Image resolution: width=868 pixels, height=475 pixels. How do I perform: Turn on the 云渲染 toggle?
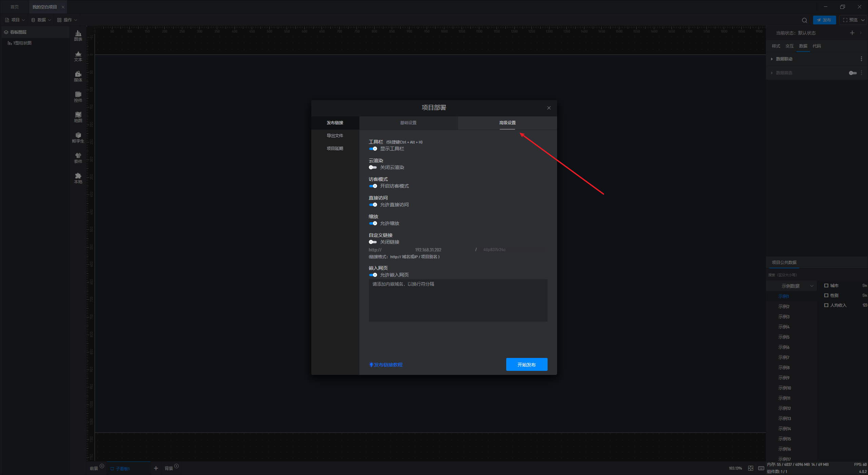[373, 167]
